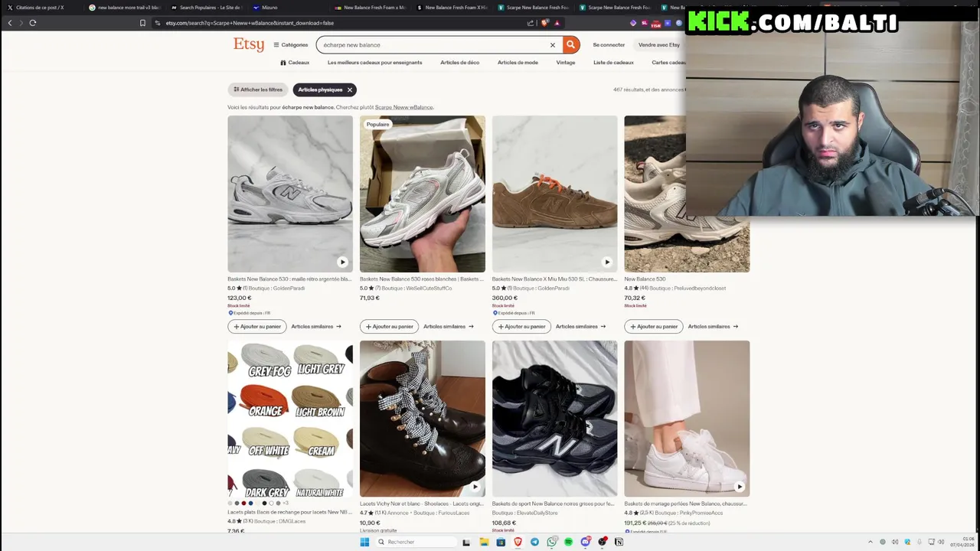Open the Afficher les filtres panel
The height and width of the screenshot is (551, 980).
pyautogui.click(x=258, y=90)
